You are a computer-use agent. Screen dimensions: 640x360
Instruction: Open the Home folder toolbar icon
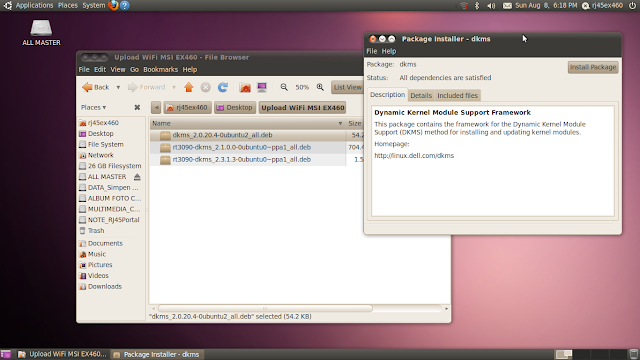[245, 87]
